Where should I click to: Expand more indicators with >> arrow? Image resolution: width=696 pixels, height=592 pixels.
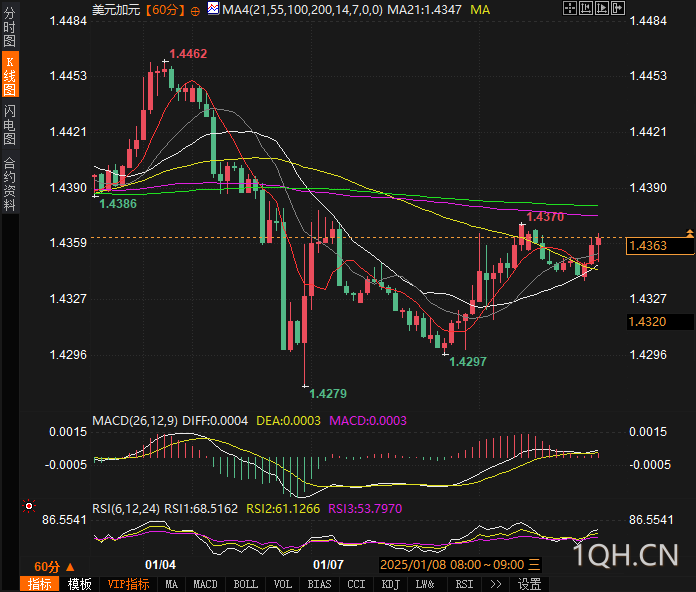[x=495, y=584]
